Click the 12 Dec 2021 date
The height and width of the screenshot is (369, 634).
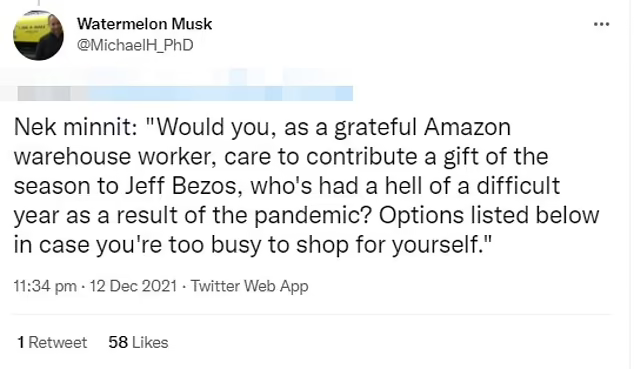(x=133, y=286)
